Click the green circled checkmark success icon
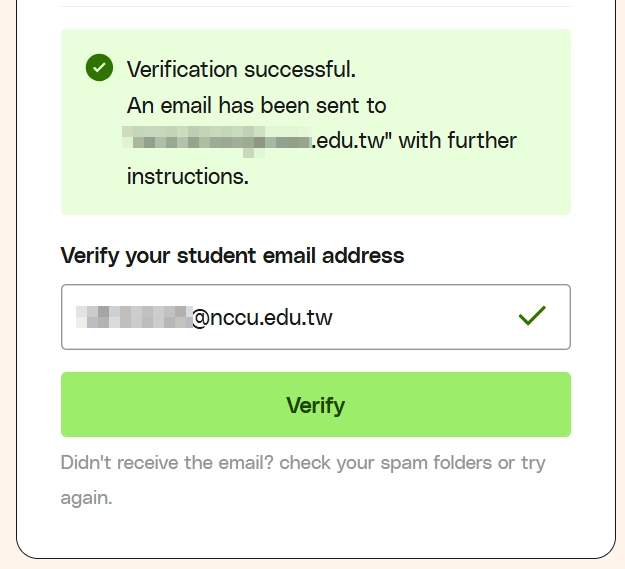 click(99, 67)
